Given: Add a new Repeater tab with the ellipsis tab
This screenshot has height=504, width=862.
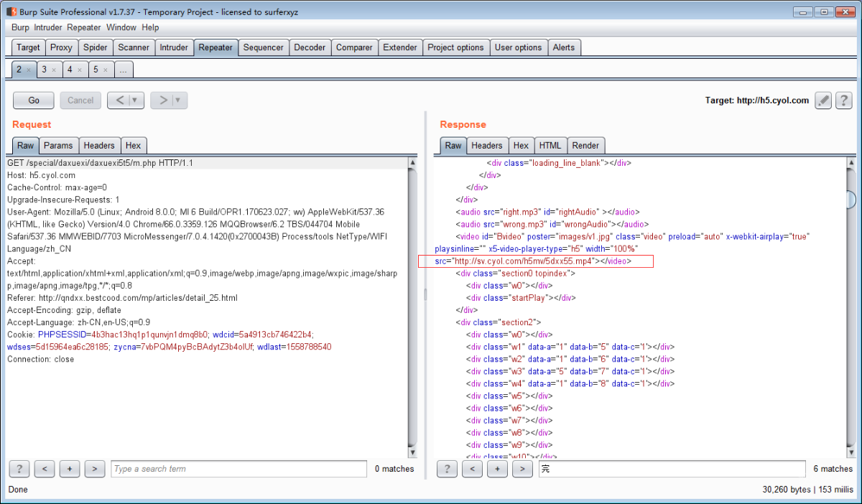Looking at the screenshot, I should click(124, 70).
